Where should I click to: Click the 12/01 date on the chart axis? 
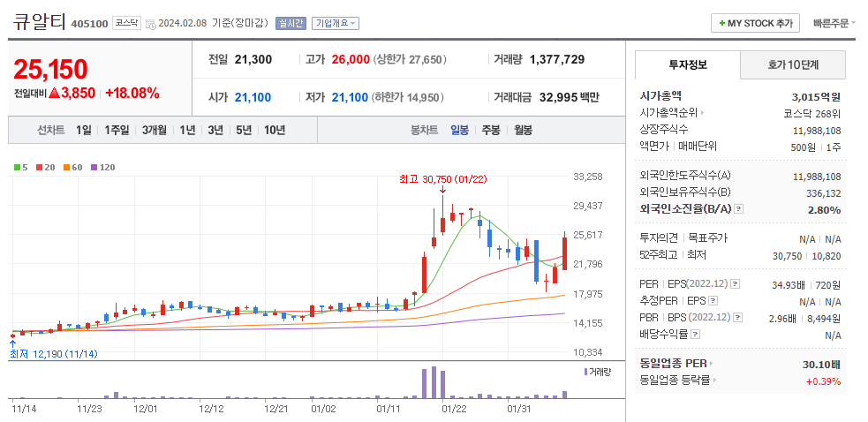click(x=146, y=410)
